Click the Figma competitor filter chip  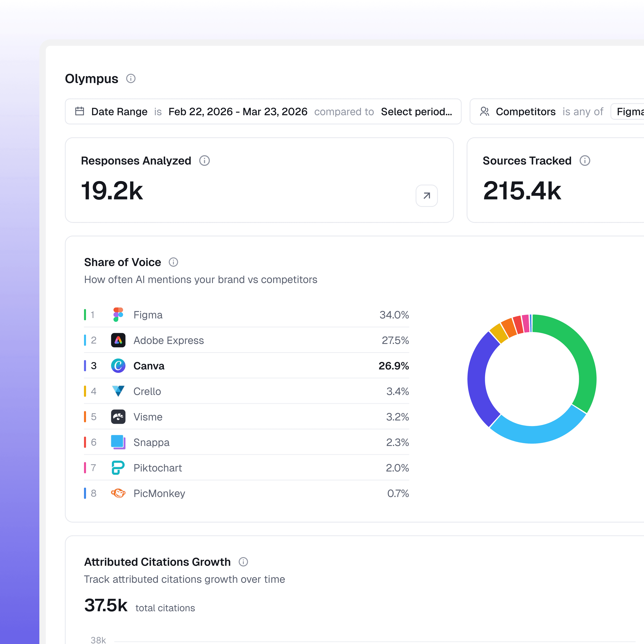pyautogui.click(x=628, y=112)
